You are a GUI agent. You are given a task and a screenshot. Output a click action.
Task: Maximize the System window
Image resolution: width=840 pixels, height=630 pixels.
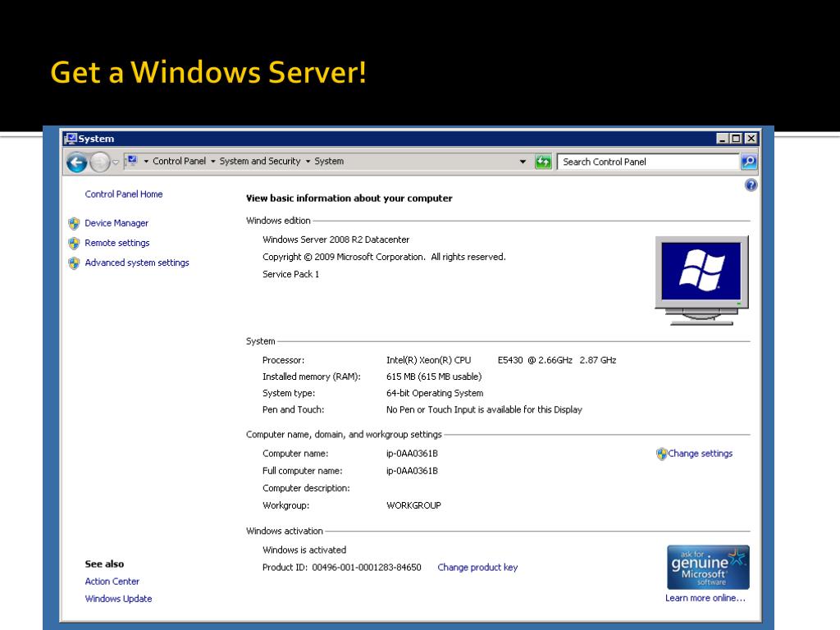(736, 138)
